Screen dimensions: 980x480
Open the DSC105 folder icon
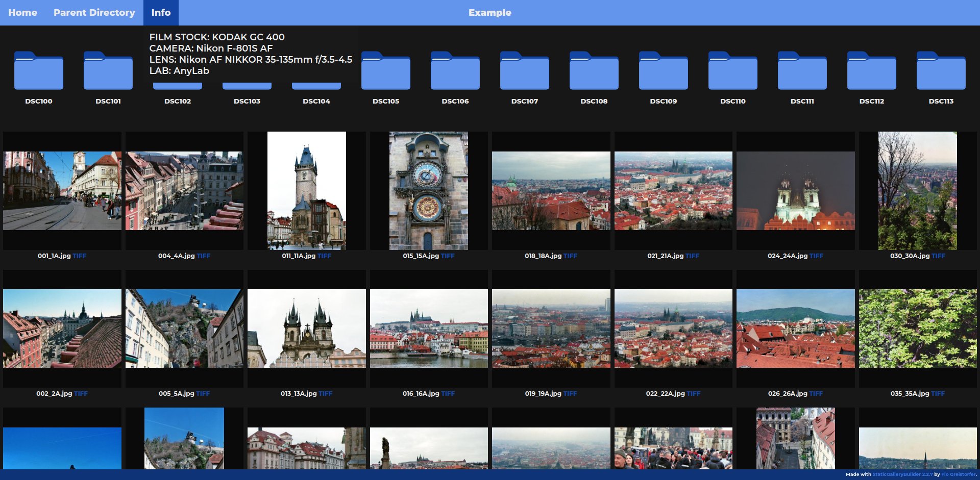coord(386,71)
